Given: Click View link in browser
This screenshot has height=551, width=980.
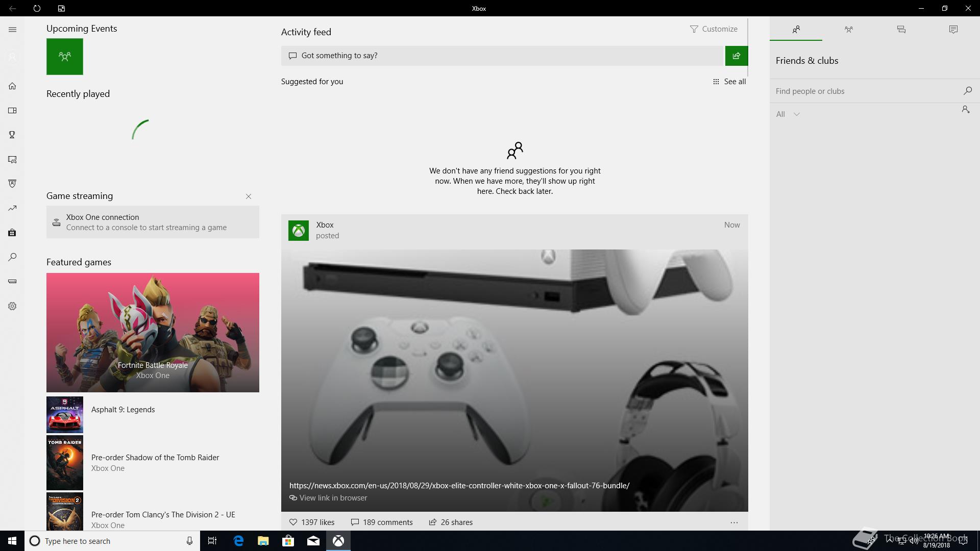Looking at the screenshot, I should click(x=333, y=498).
